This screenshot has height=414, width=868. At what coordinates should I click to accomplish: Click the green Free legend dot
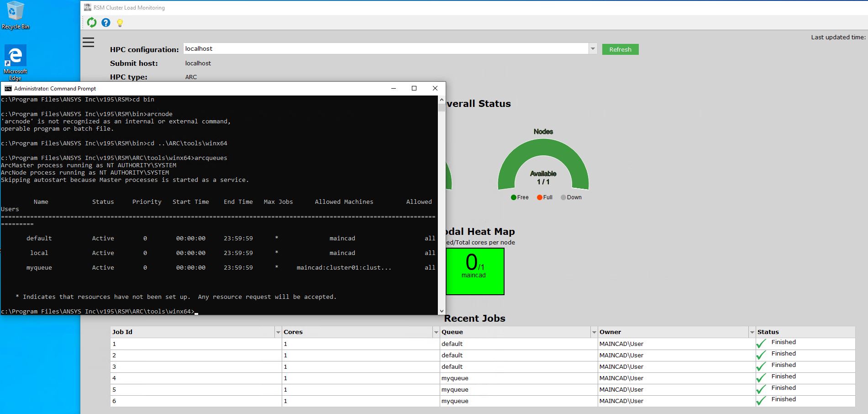coord(514,197)
